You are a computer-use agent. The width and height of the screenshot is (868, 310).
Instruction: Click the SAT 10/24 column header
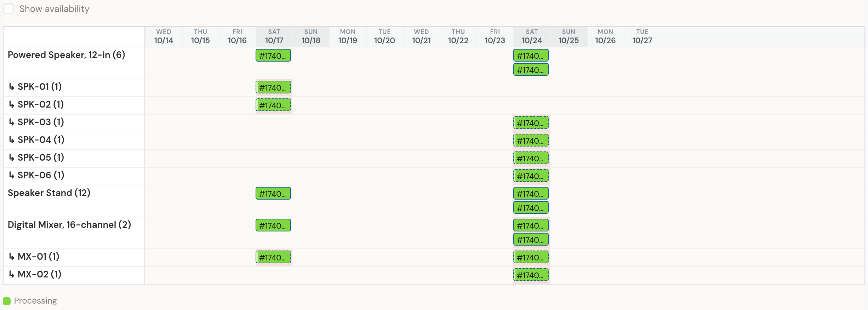click(x=532, y=36)
